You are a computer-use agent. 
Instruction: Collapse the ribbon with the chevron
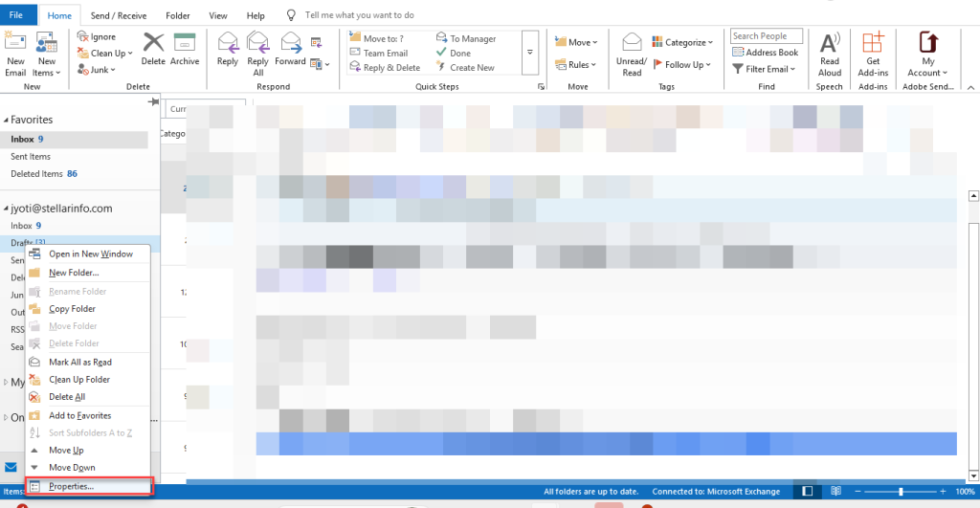pyautogui.click(x=970, y=87)
